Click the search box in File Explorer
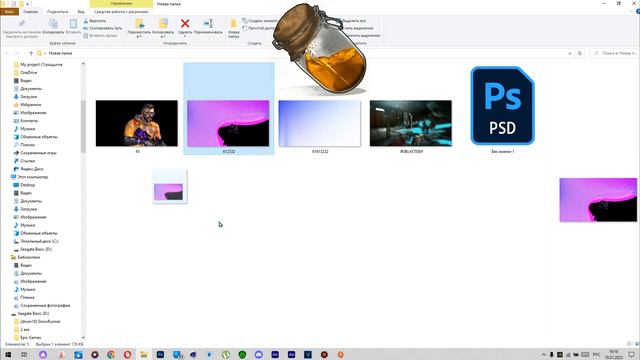Image resolution: width=640 pixels, height=360 pixels. pos(614,53)
